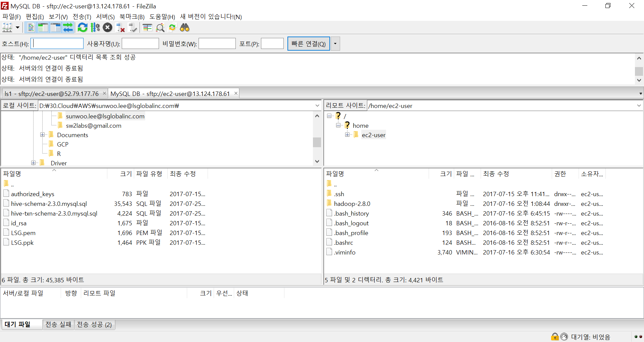Select the LSG.pem local file
This screenshot has height=342, width=644.
(x=23, y=233)
